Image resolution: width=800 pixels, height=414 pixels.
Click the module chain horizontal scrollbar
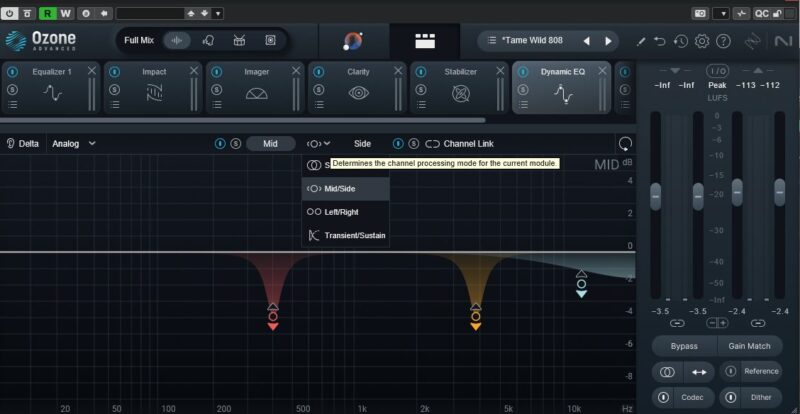pyautogui.click(x=242, y=120)
